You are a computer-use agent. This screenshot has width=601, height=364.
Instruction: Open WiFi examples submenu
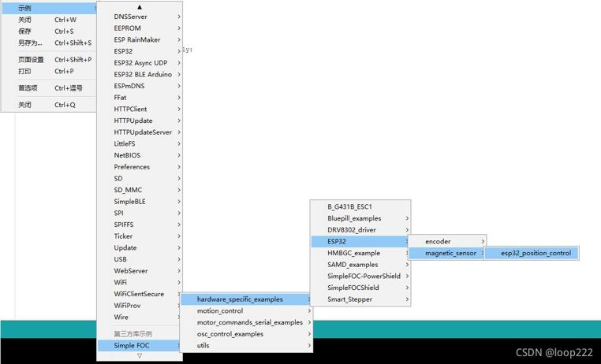click(140, 283)
